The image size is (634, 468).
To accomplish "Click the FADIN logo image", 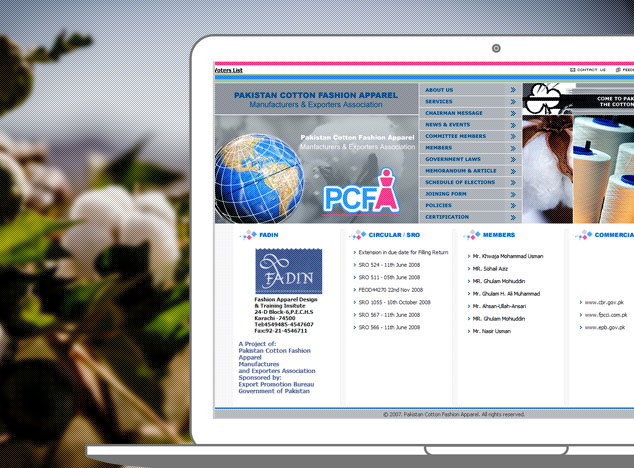I will [x=289, y=271].
